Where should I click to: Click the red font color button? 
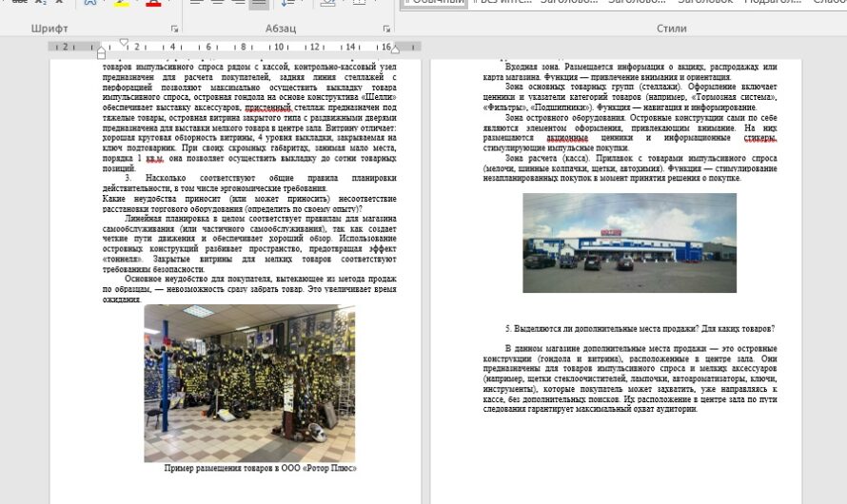pyautogui.click(x=153, y=3)
